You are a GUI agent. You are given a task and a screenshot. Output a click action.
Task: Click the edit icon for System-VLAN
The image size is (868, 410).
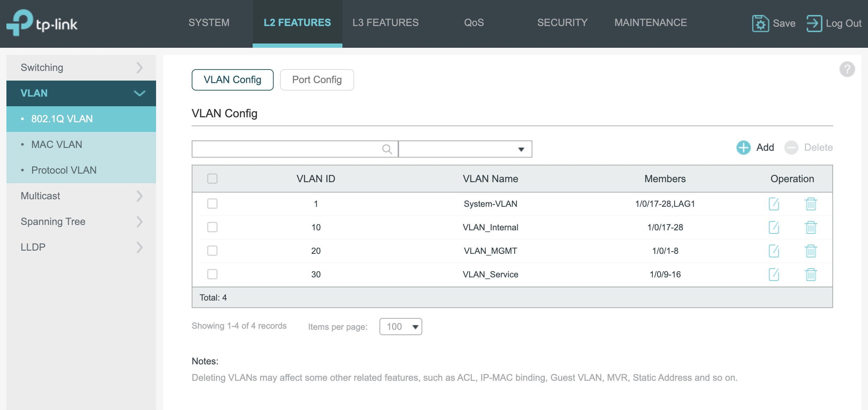(x=774, y=204)
